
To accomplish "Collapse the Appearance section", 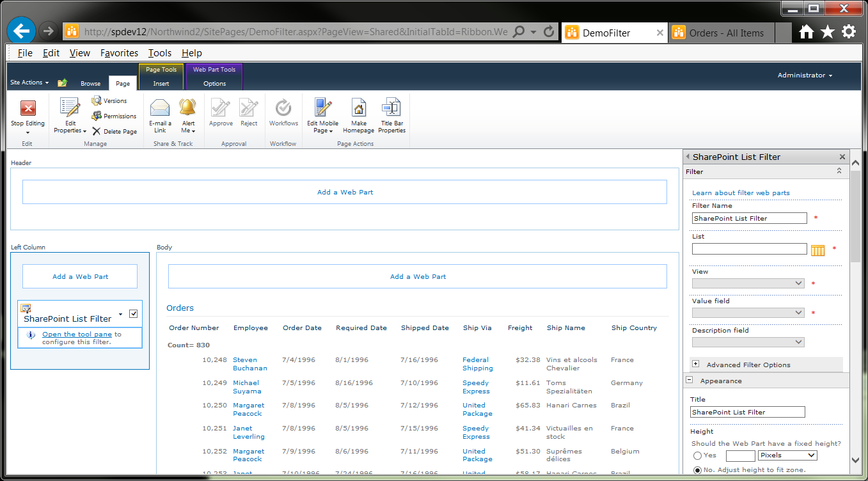I will click(690, 380).
